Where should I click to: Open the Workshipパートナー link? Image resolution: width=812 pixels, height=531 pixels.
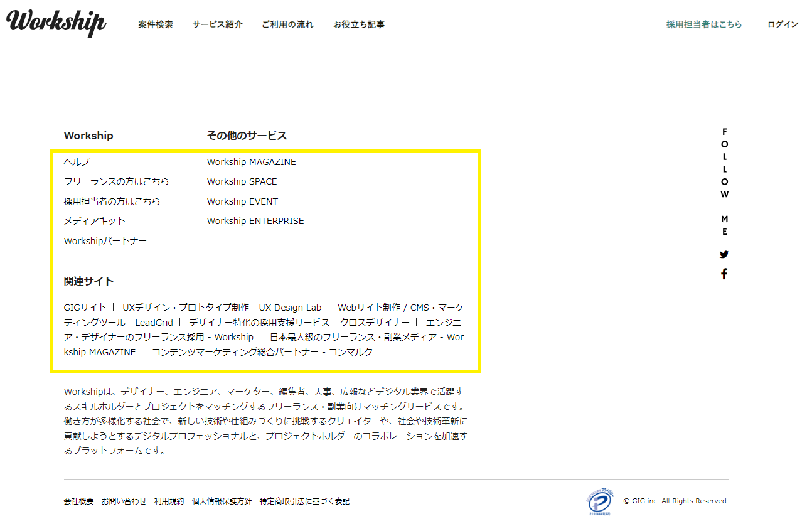point(105,241)
